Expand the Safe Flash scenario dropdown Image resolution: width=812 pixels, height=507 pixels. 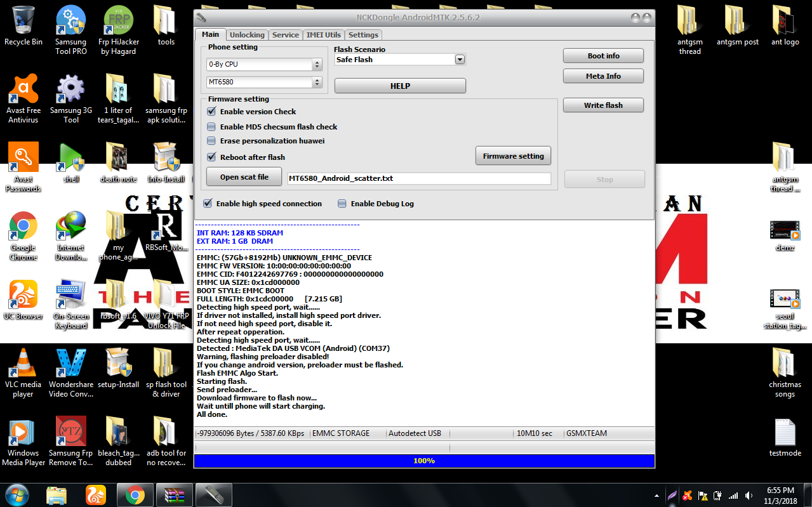(x=460, y=60)
